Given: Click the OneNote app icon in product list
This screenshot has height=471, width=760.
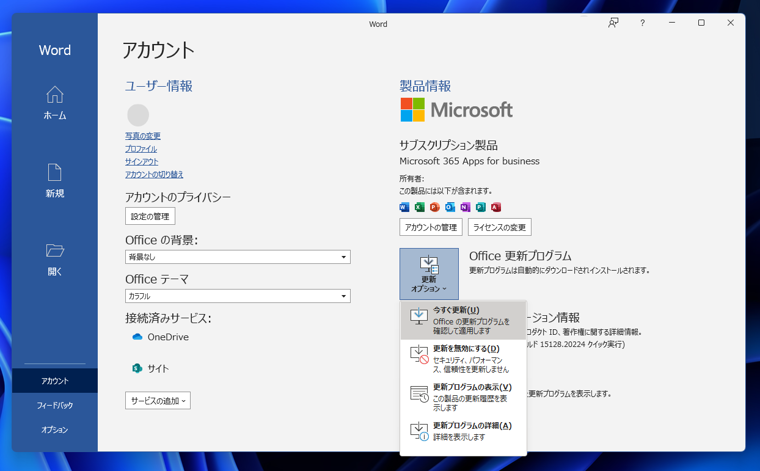Looking at the screenshot, I should pyautogui.click(x=465, y=207).
